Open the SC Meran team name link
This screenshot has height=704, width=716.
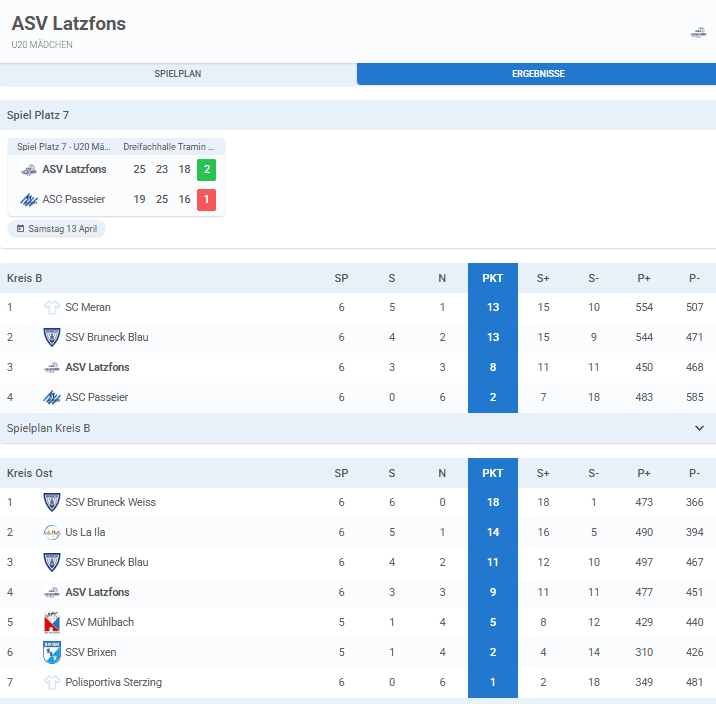[88, 307]
